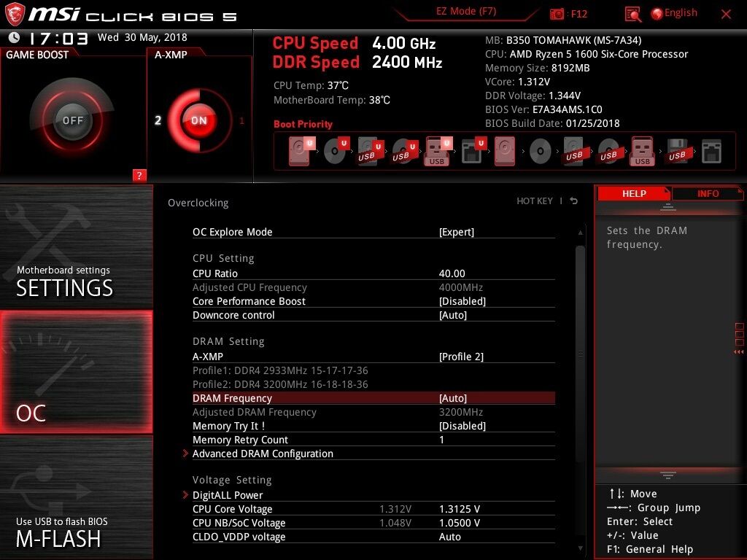This screenshot has width=747, height=560.
Task: Edit CPU Core Voltage value 1.3125 V
Action: [460, 509]
